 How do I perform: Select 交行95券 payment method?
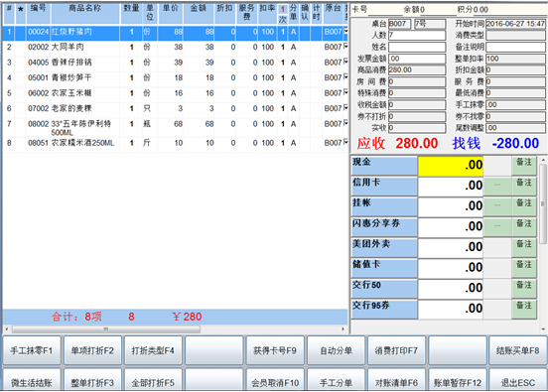click(384, 310)
